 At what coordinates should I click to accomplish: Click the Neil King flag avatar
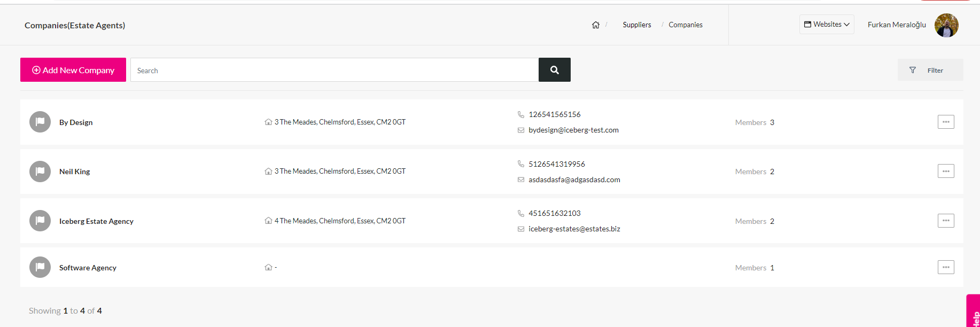point(40,172)
